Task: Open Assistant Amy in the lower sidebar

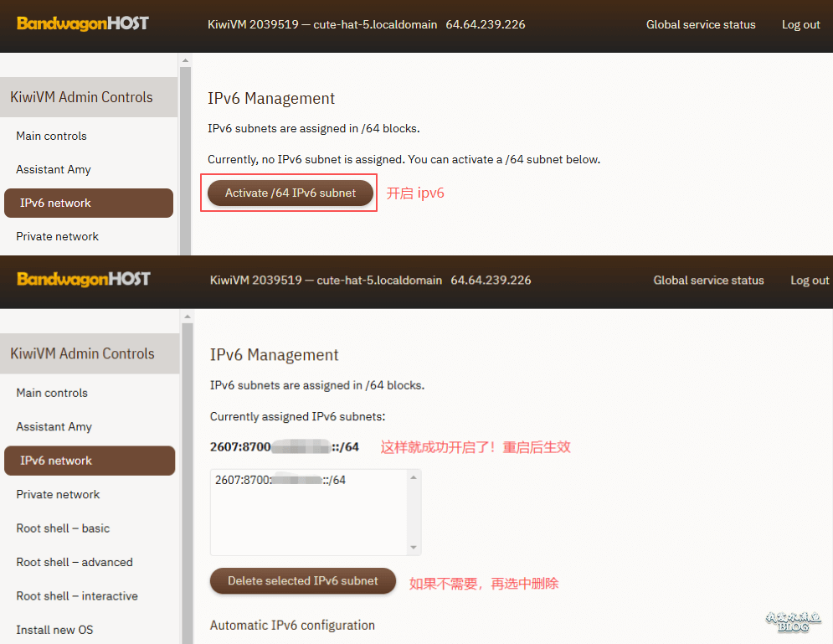Action: click(x=54, y=426)
